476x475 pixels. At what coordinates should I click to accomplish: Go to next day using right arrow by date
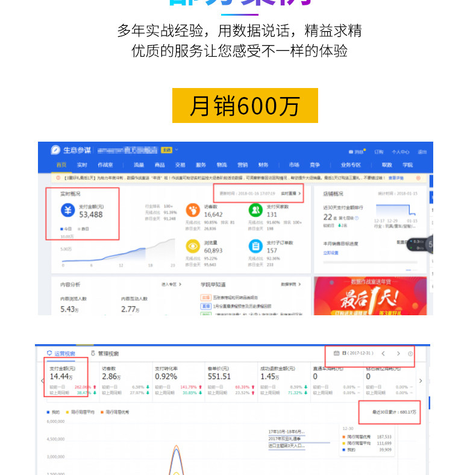(x=398, y=353)
